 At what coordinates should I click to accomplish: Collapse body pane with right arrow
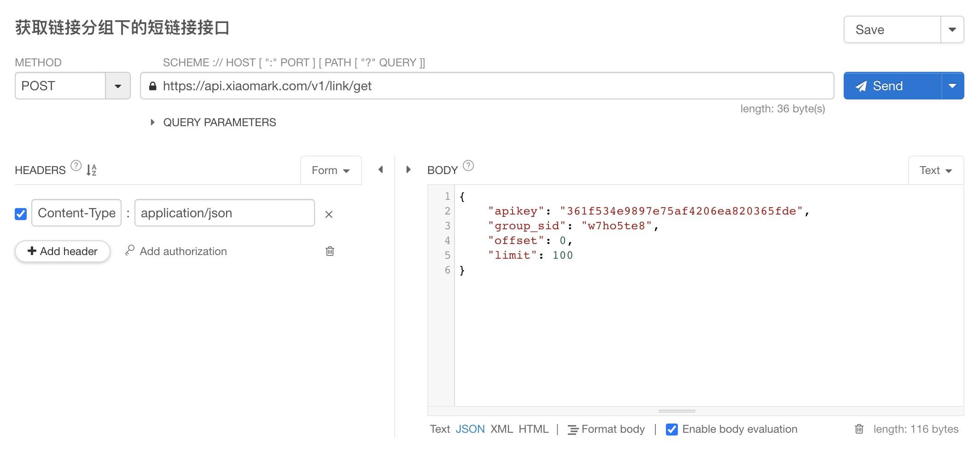pyautogui.click(x=408, y=170)
